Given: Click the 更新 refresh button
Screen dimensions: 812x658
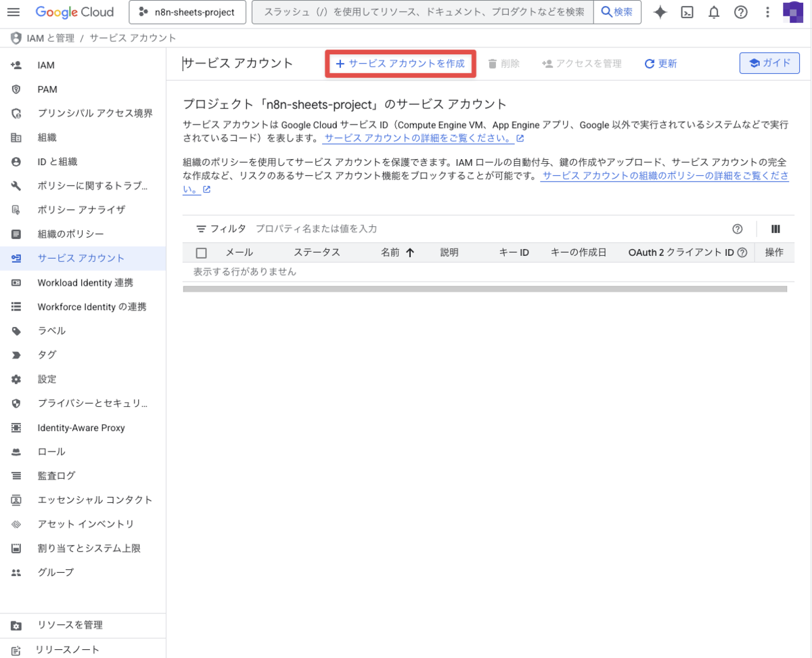Looking at the screenshot, I should pos(660,64).
